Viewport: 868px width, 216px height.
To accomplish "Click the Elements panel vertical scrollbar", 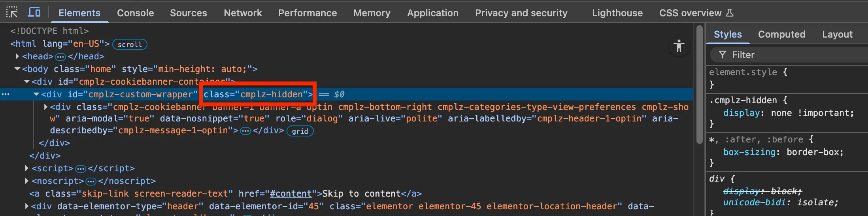I will (699, 119).
